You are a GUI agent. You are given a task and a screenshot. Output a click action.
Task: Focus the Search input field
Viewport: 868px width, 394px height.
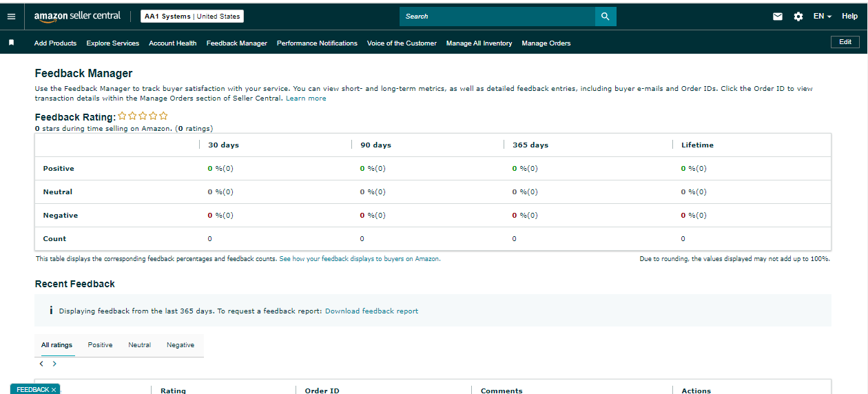(x=497, y=17)
